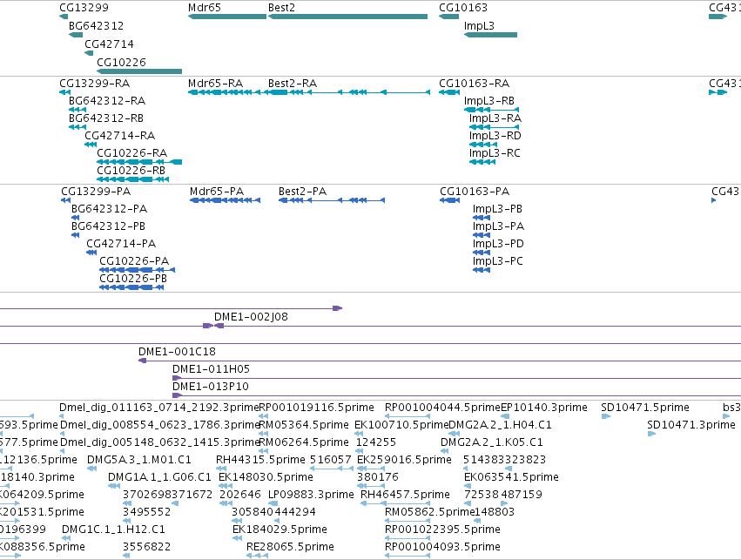Image resolution: width=741 pixels, height=560 pixels.
Task: Click the CG10163-RA transcript label
Action: [x=475, y=84]
